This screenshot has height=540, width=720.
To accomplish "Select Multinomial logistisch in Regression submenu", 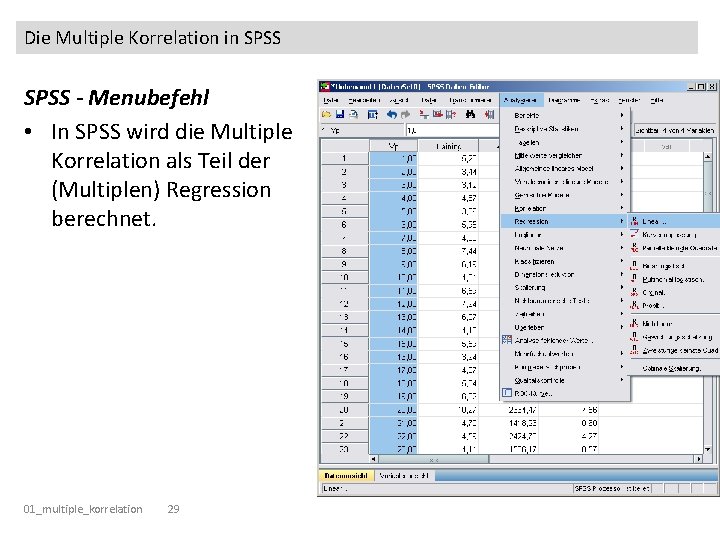I will pos(673,279).
